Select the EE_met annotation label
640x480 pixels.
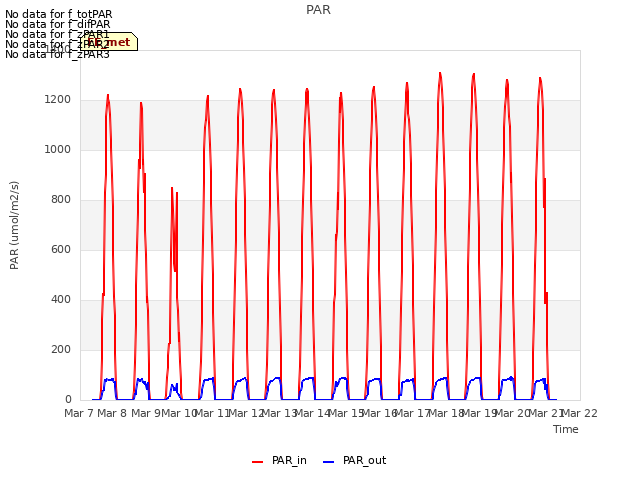(x=109, y=42)
